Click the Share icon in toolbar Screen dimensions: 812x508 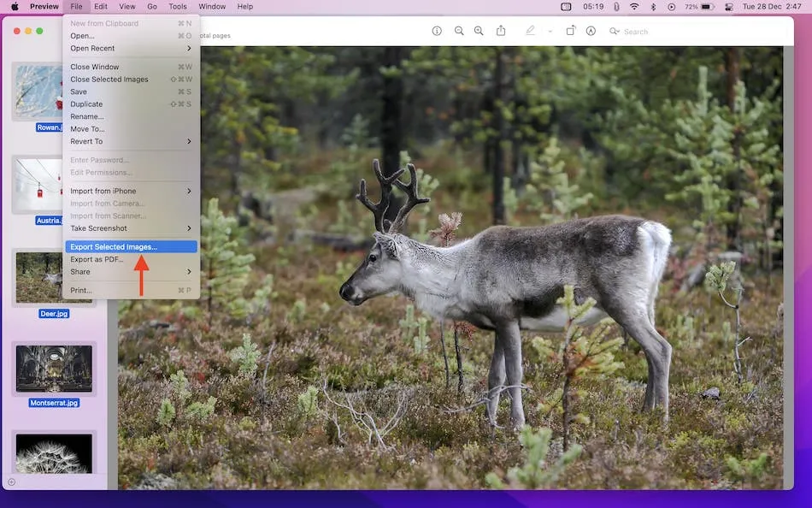(x=501, y=31)
